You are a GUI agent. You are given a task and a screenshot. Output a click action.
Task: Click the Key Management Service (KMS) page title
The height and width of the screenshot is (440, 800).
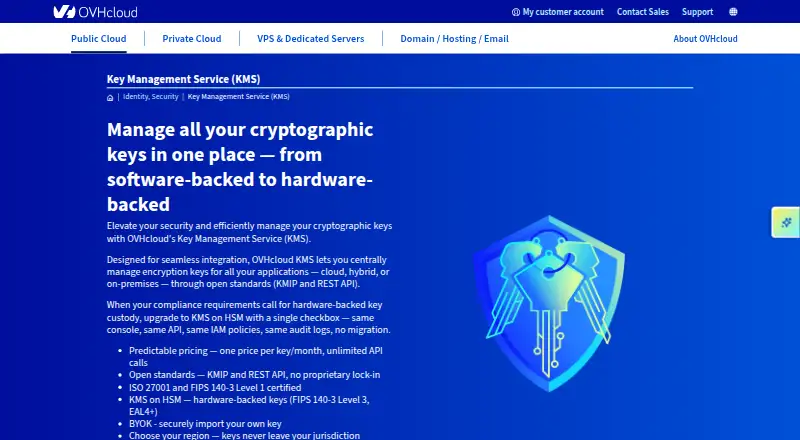click(x=184, y=79)
